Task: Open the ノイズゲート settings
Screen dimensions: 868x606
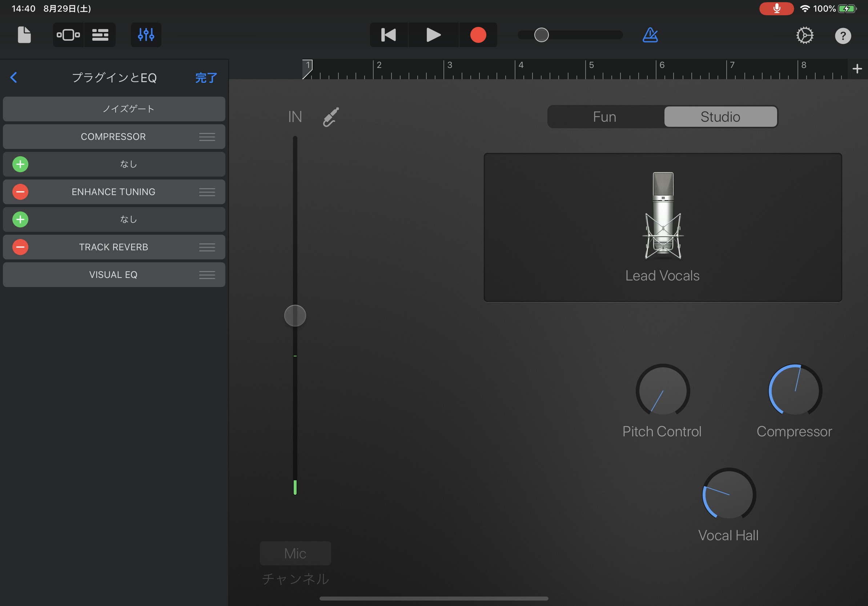Action: click(x=114, y=109)
